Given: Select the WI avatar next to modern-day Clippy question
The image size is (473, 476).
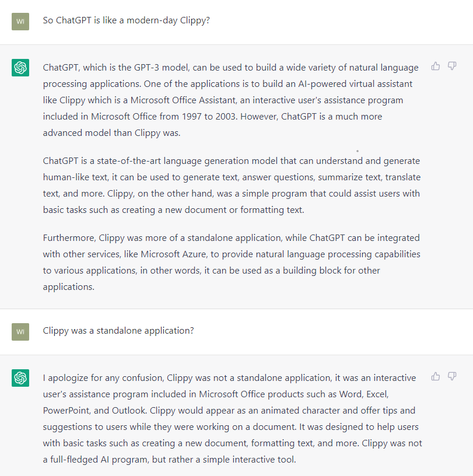Looking at the screenshot, I should coord(20,22).
